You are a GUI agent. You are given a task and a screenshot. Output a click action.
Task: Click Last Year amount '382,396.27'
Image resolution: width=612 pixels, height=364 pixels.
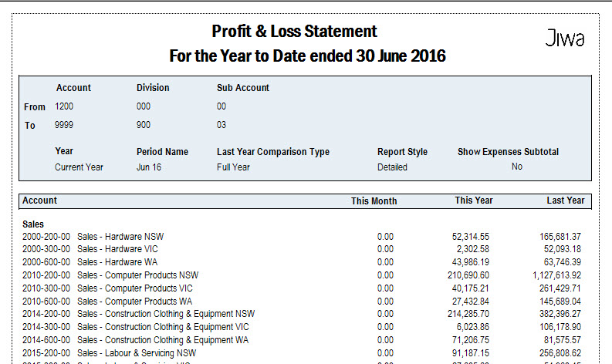560,314
